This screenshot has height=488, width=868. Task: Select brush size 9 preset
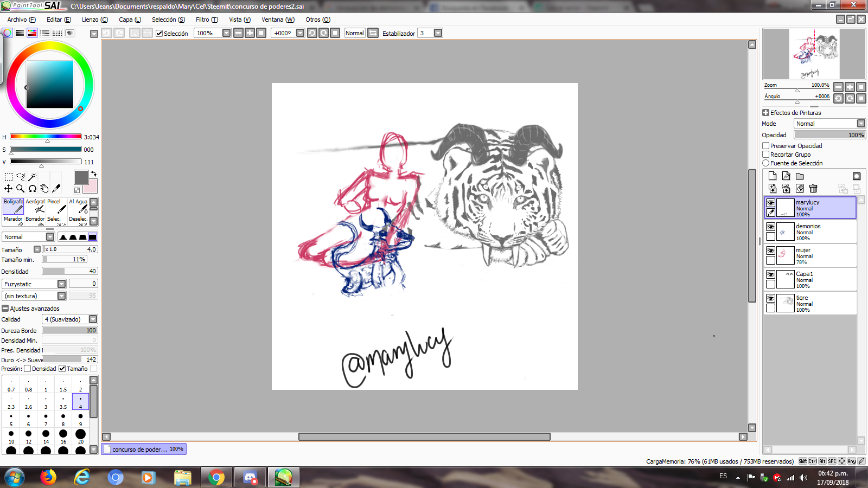(x=80, y=419)
